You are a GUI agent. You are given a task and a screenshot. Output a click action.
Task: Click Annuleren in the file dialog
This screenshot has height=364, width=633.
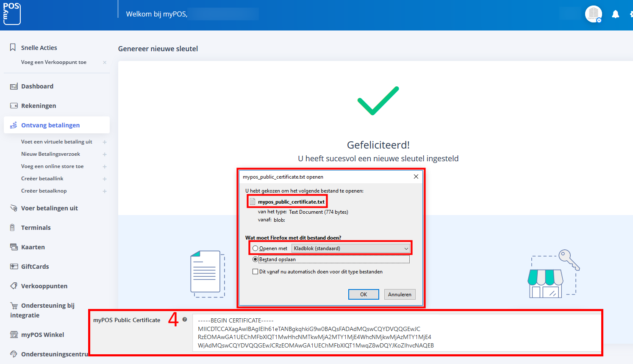click(x=400, y=294)
